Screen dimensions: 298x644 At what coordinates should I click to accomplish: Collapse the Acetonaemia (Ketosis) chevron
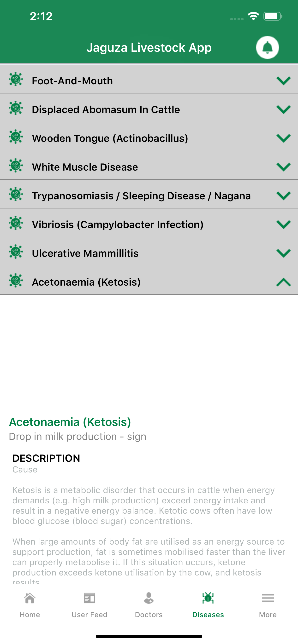(x=283, y=282)
